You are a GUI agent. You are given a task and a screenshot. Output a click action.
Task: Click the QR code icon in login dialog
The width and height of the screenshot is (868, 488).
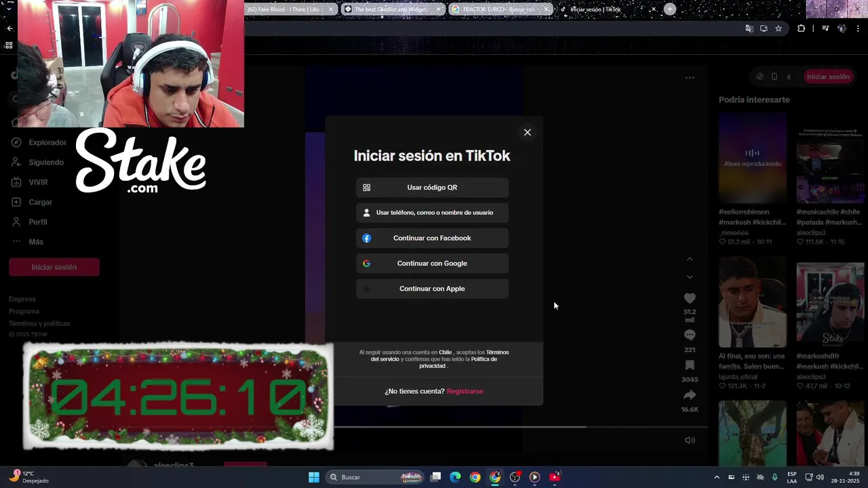[367, 188]
